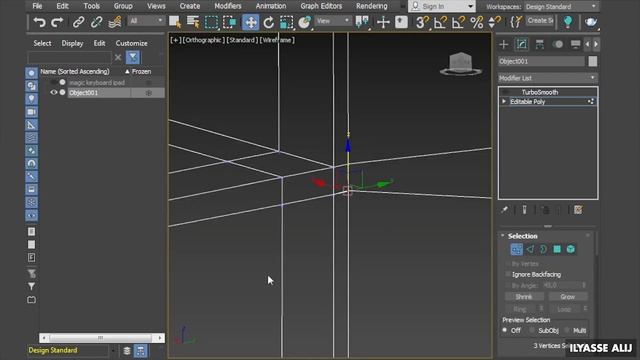Toggle Window/Crossing selection mode

click(x=229, y=22)
